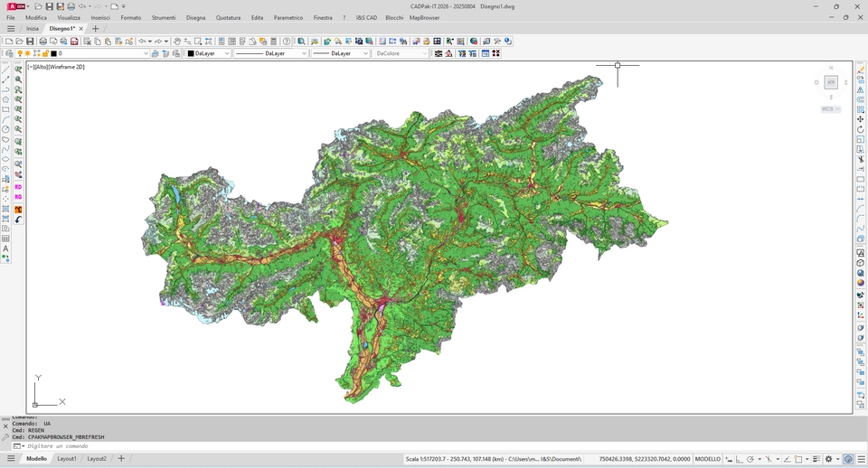Select the Spline draw tool
This screenshot has width=868, height=468.
(x=5, y=149)
